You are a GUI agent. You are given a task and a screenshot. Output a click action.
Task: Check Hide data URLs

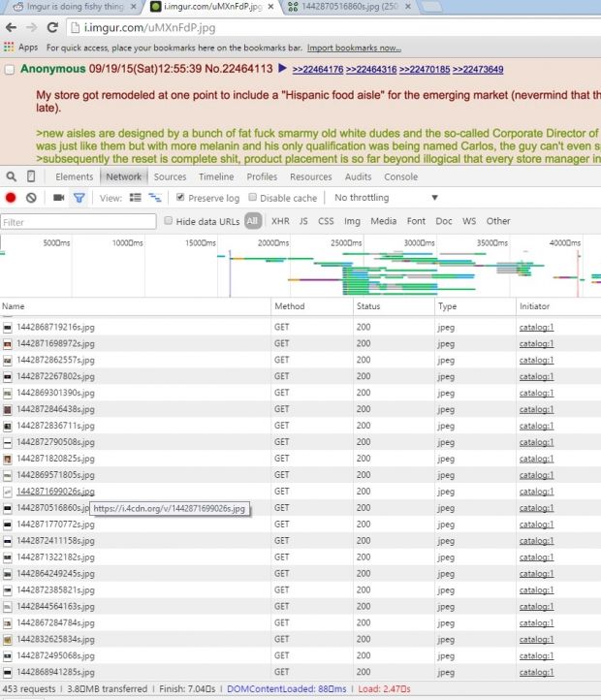point(169,220)
